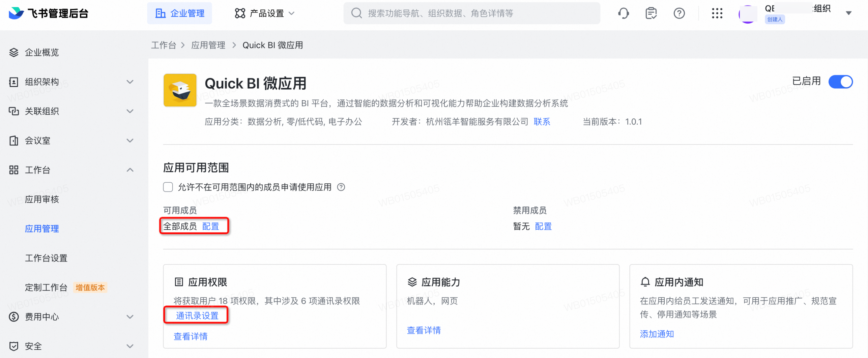Screen dimensions: 868x358
Task: Click the 添加通知 link
Action: pos(657,334)
